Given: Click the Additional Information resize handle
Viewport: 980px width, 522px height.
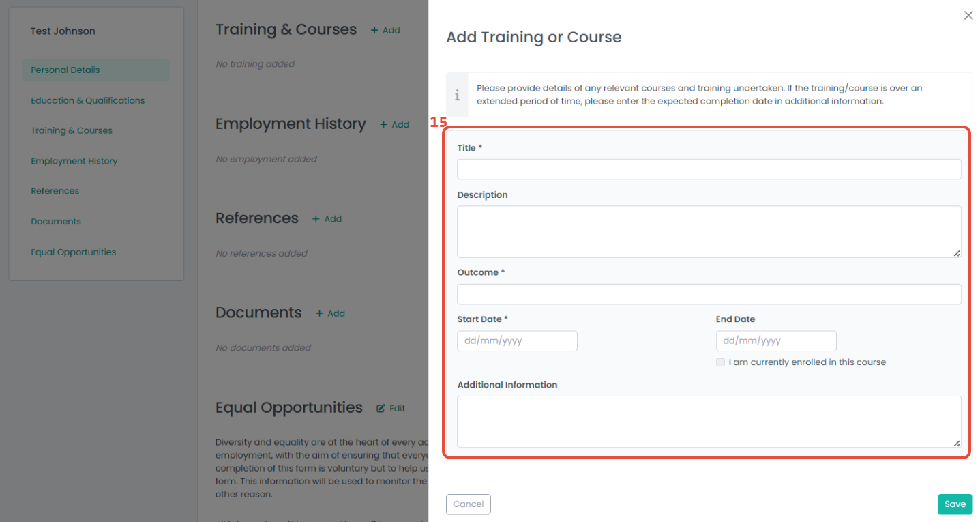Looking at the screenshot, I should [956, 443].
